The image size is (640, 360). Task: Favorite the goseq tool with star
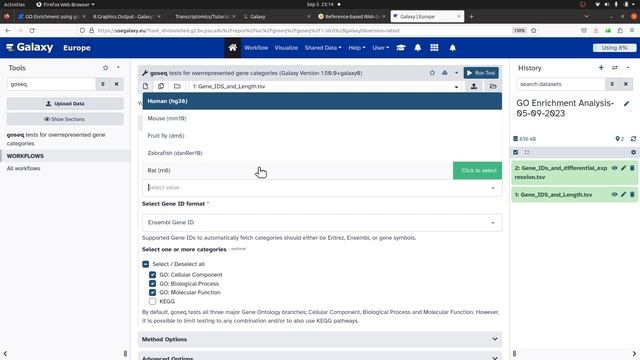(432, 73)
